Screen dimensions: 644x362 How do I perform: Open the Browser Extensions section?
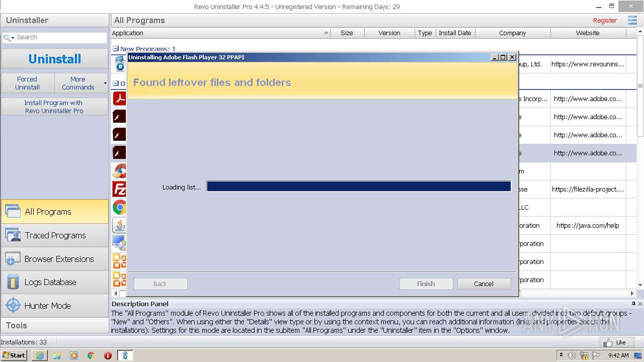tap(54, 259)
